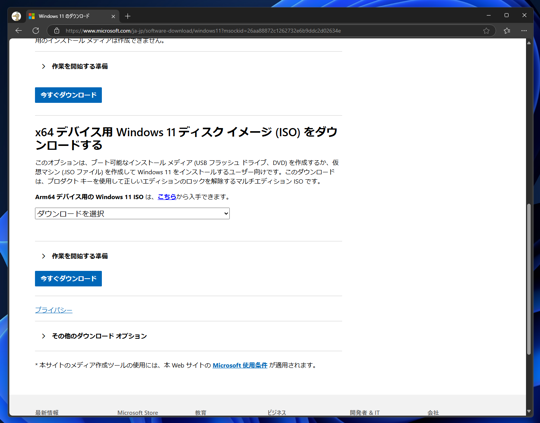Click footer heading 会社
Image resolution: width=540 pixels, height=423 pixels.
pyautogui.click(x=433, y=412)
